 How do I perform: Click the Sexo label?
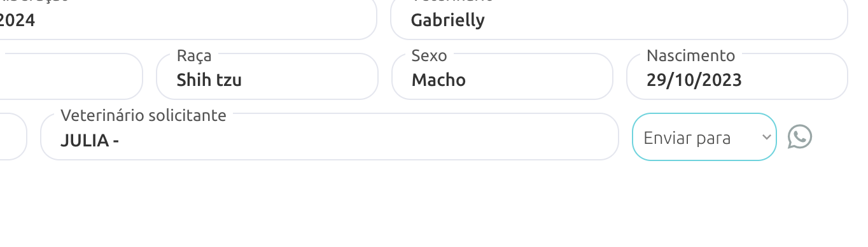pos(430,55)
